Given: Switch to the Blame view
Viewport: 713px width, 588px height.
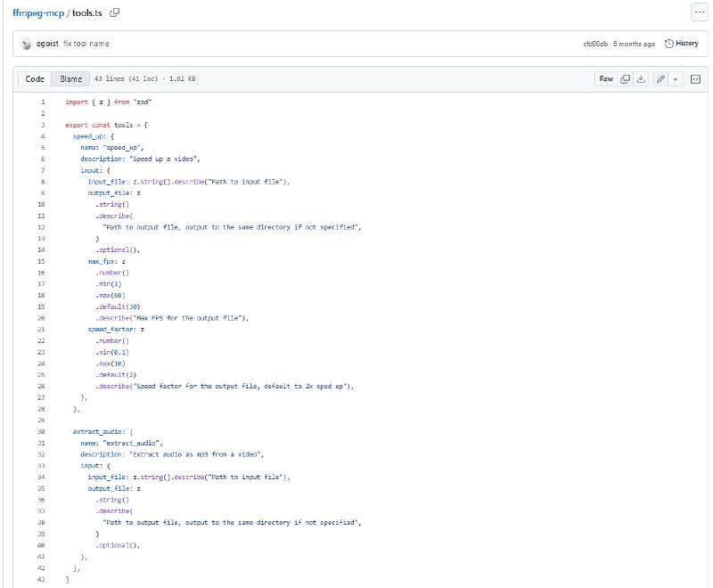Looking at the screenshot, I should [x=70, y=78].
